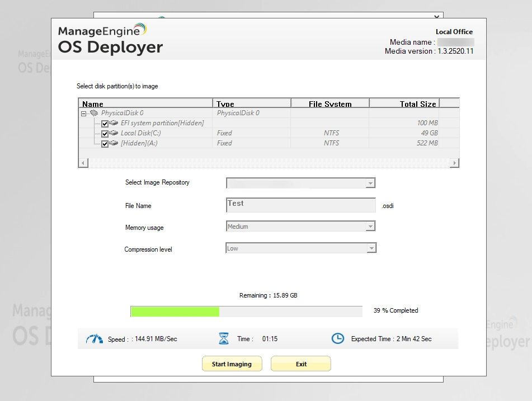The width and height of the screenshot is (532, 401).
Task: Click the Local Disk(C:) partition icon
Action: pyautogui.click(x=114, y=133)
